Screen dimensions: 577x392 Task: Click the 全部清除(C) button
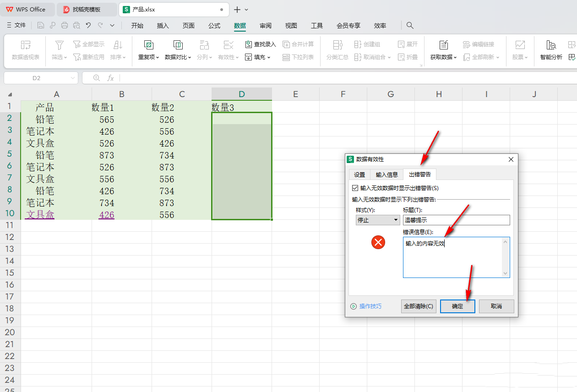pos(419,306)
